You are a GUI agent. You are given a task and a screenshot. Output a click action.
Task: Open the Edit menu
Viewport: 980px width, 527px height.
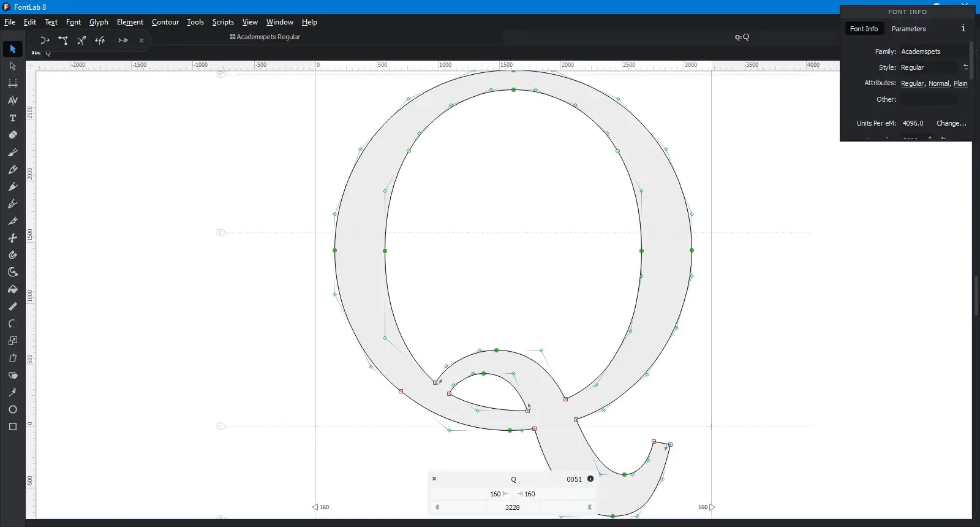click(x=30, y=22)
